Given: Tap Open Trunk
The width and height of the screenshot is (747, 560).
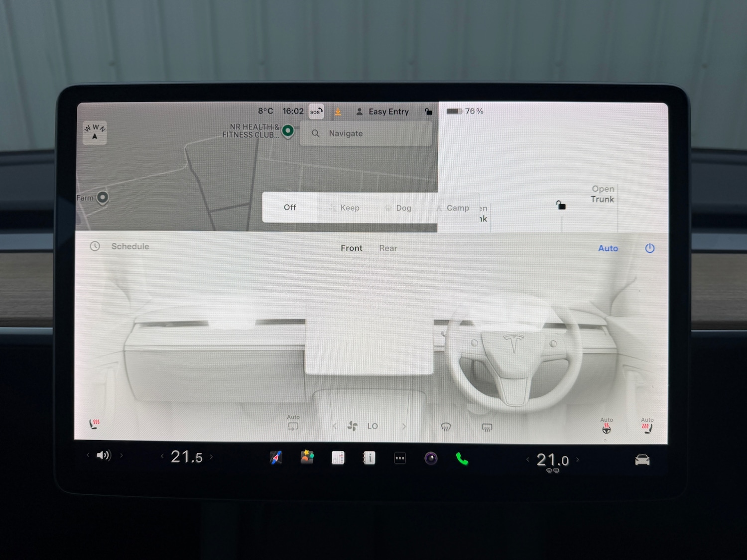Looking at the screenshot, I should tap(602, 194).
